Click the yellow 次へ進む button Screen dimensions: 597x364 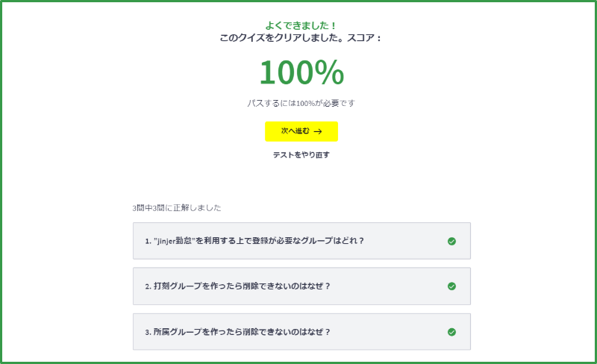301,131
